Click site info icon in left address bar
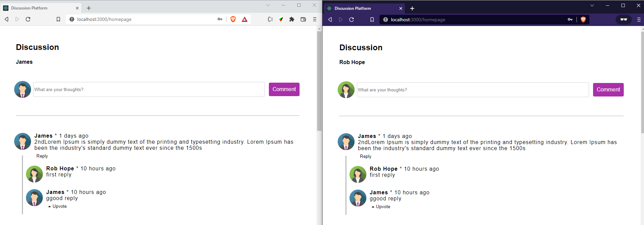This screenshot has width=644, height=225. tap(72, 19)
